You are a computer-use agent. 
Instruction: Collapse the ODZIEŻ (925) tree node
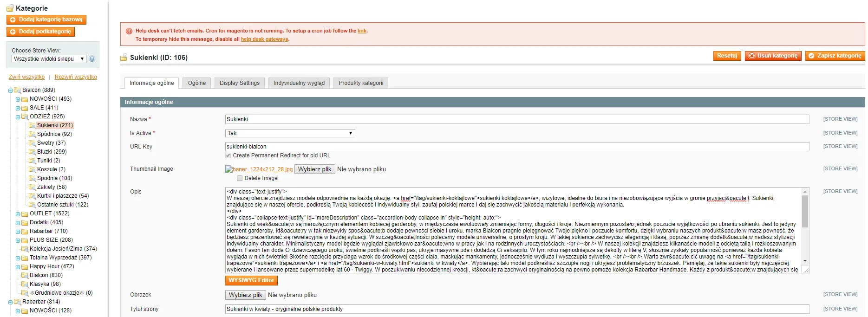coord(18,117)
